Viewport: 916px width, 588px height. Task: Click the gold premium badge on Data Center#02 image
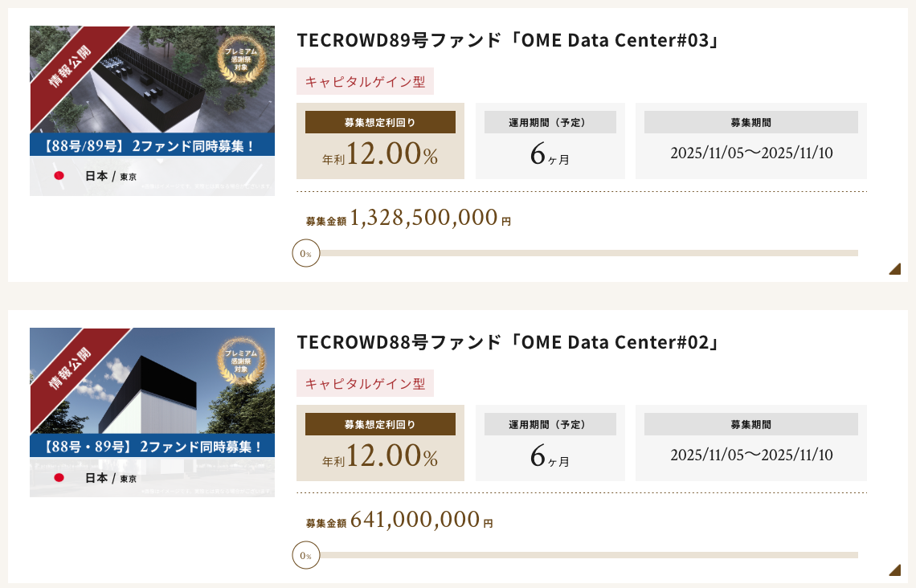coord(239,363)
